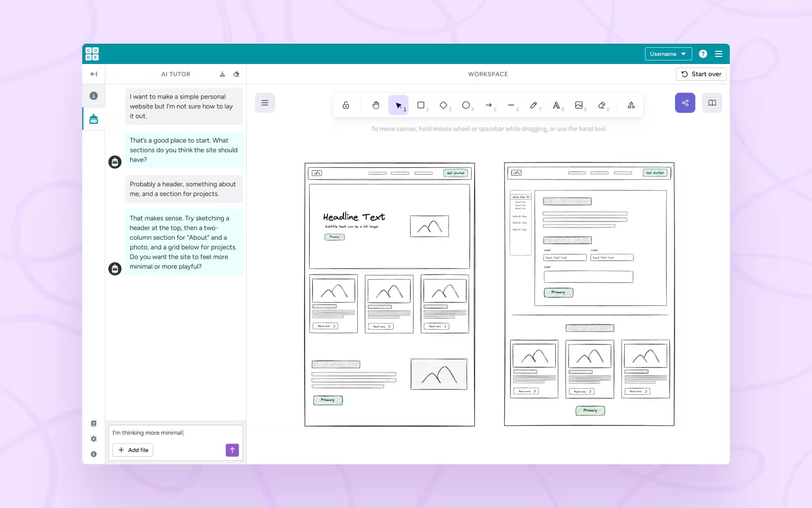812x508 pixels.
Task: Open the canvas hamburger menu
Action: (x=265, y=103)
